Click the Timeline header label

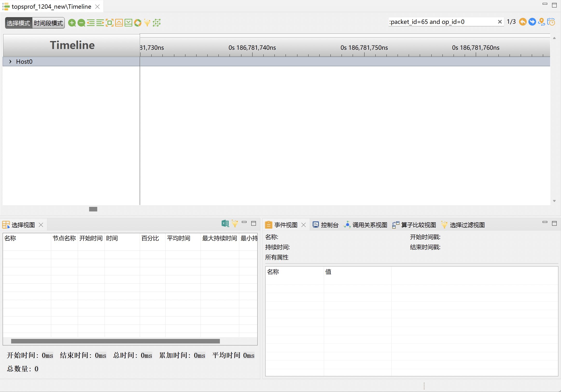tap(72, 45)
